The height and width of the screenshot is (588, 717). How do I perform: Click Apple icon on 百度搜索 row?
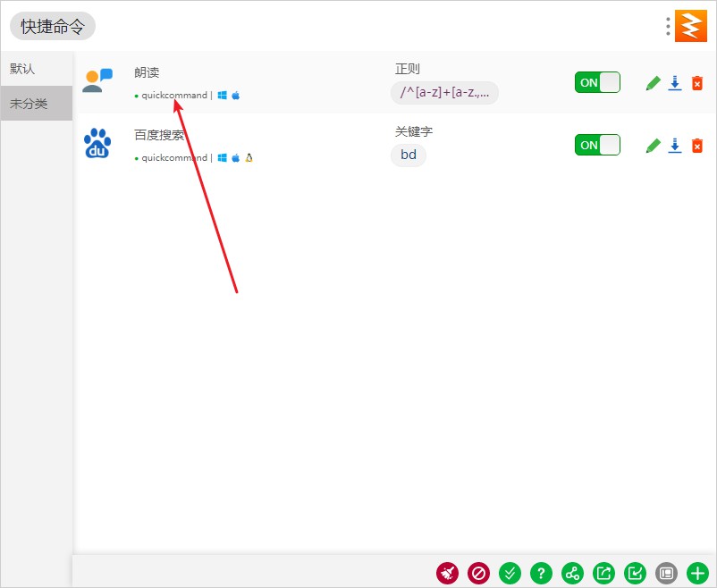(x=235, y=158)
